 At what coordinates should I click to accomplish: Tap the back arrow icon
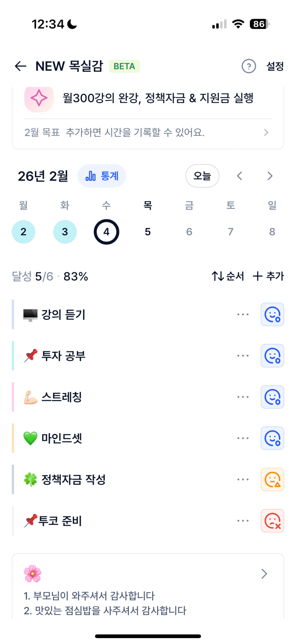[x=21, y=66]
